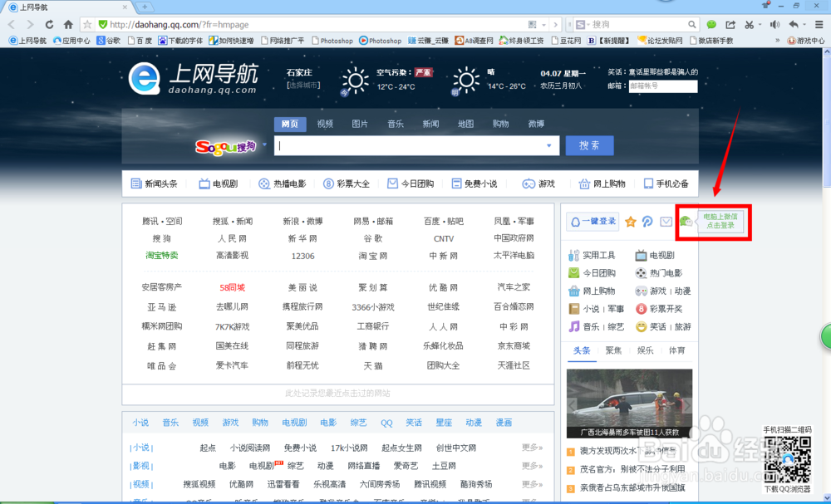
Task: Open the 58同城 link
Action: pos(232,288)
